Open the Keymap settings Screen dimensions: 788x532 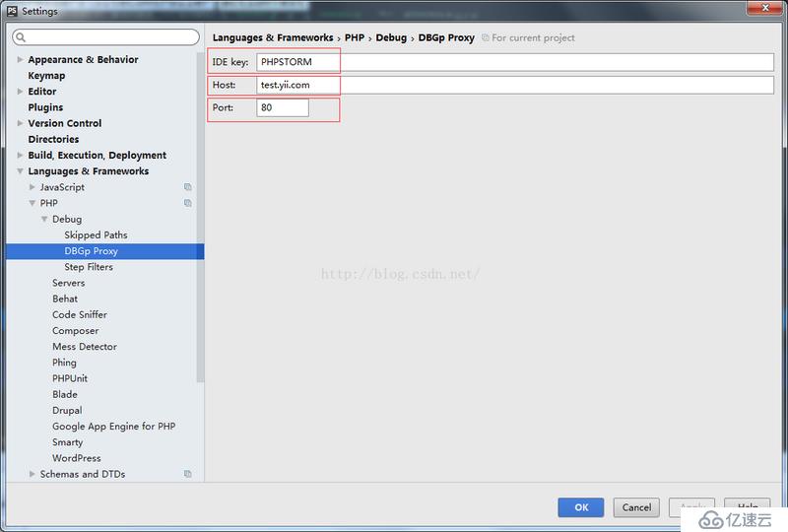46,76
